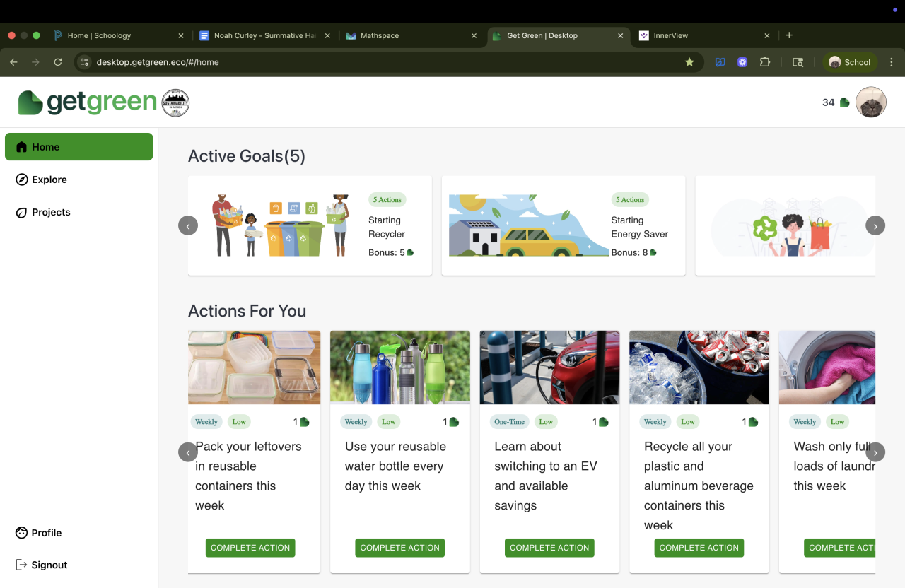Image resolution: width=905 pixels, height=588 pixels.
Task: Click 5 Actions badge on Starting Recycler
Action: tap(387, 200)
